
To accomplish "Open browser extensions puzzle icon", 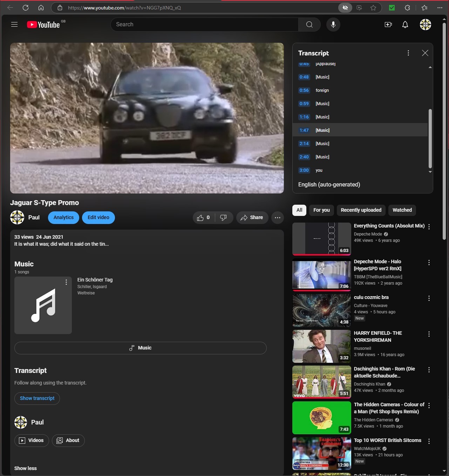I will pos(407,8).
